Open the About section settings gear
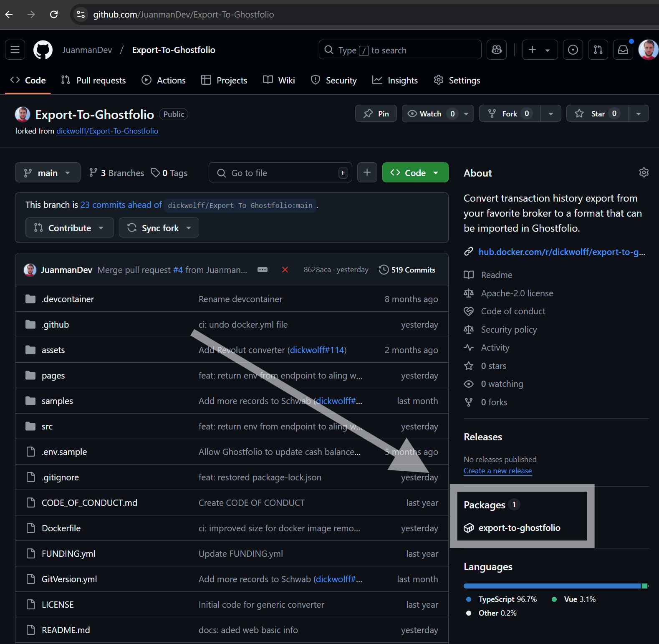The width and height of the screenshot is (659, 644). 644,172
